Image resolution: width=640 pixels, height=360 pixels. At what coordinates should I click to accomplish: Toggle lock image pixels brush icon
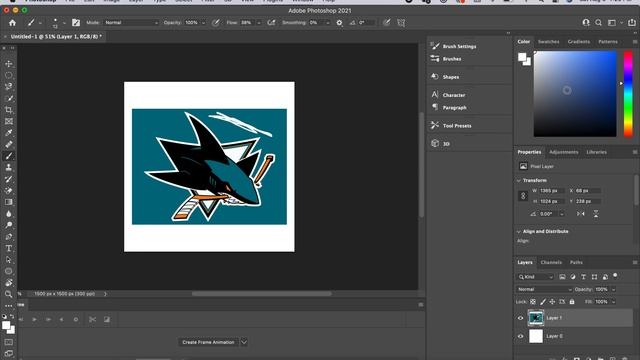click(543, 302)
